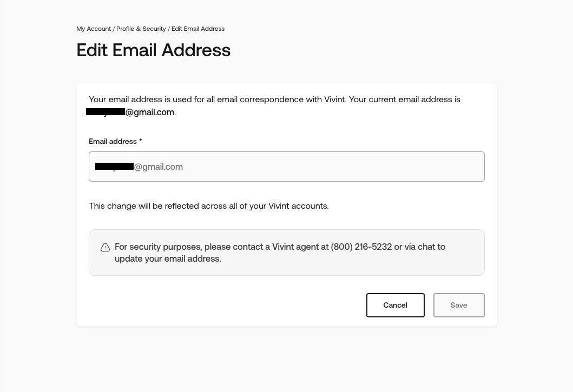Click the breadcrumb separator area near My Account
Screen dimensions: 573x392
point(114,29)
